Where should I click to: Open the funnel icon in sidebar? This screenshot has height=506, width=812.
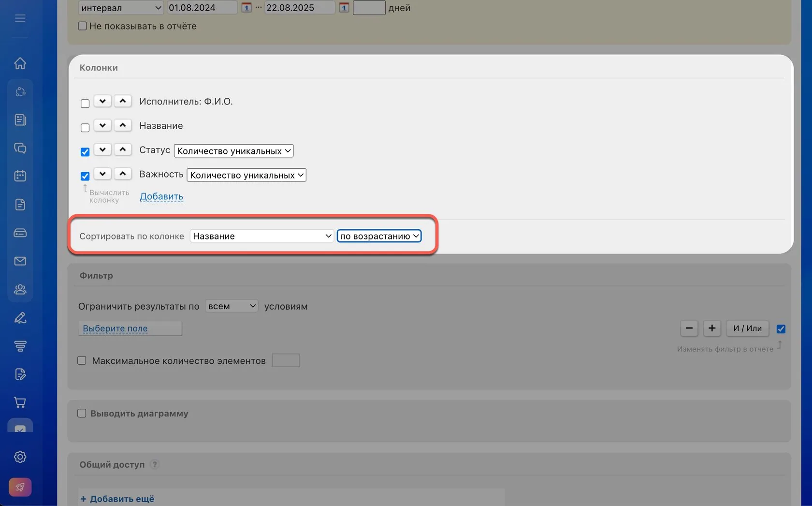click(x=20, y=346)
